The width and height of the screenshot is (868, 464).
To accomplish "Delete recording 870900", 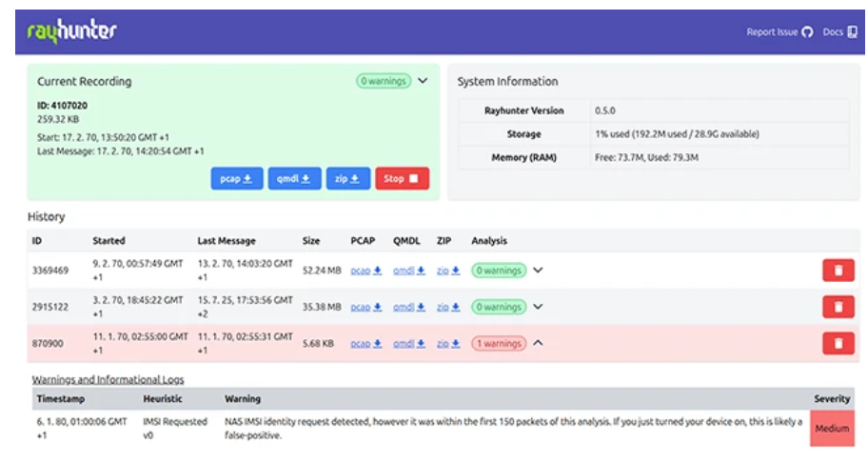I will (x=838, y=344).
